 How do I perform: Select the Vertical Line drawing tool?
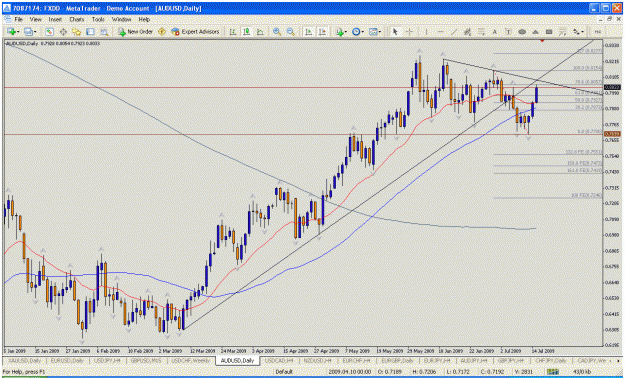tap(426, 32)
